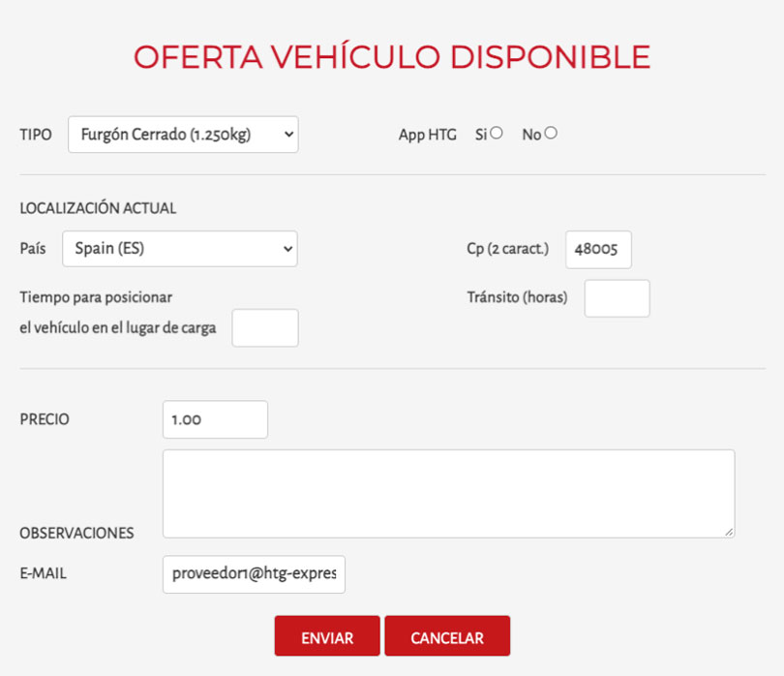Select the App HTG 'Si' radio button

[x=496, y=133]
